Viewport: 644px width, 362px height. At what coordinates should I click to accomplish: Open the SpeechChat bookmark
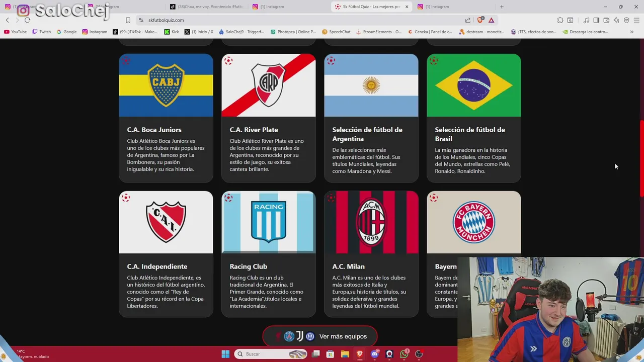coord(336,32)
